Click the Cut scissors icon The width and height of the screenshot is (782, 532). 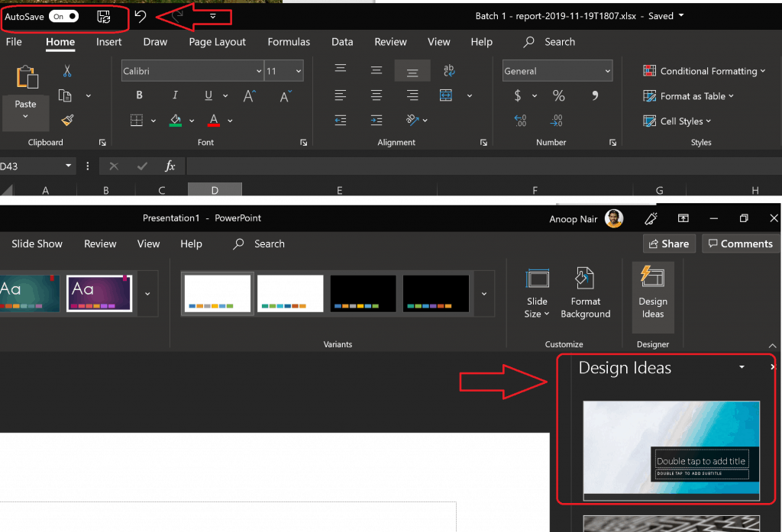pos(67,71)
